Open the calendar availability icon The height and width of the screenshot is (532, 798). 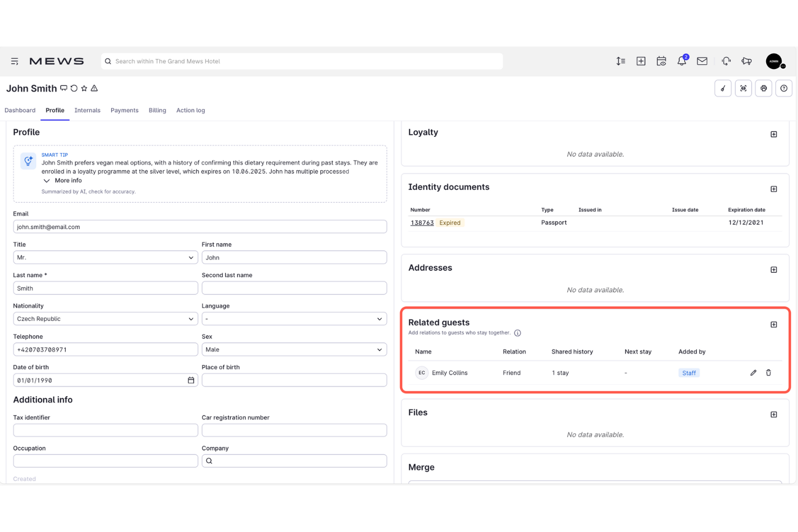pos(661,61)
